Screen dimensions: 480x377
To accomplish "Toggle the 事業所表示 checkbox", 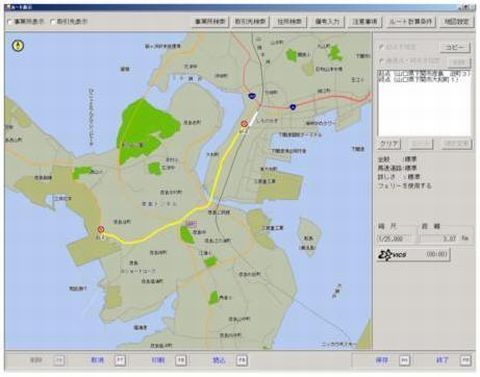I will (10, 22).
